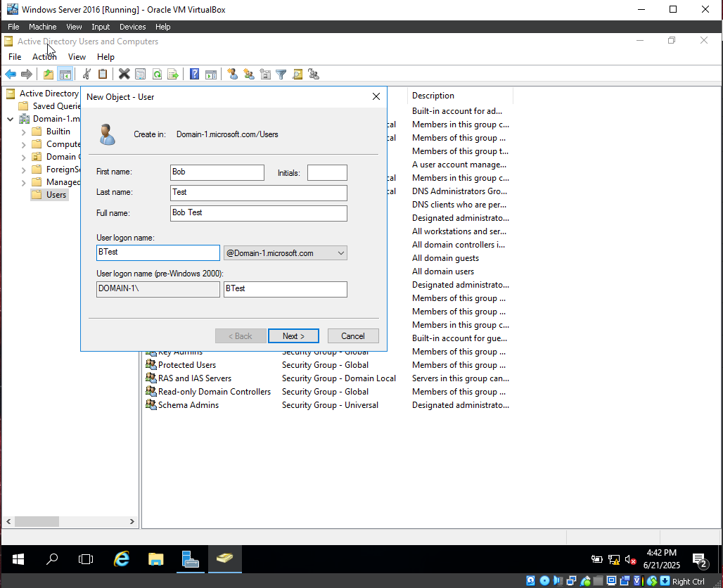Click the Full name field
This screenshot has width=723, height=588.
point(259,213)
